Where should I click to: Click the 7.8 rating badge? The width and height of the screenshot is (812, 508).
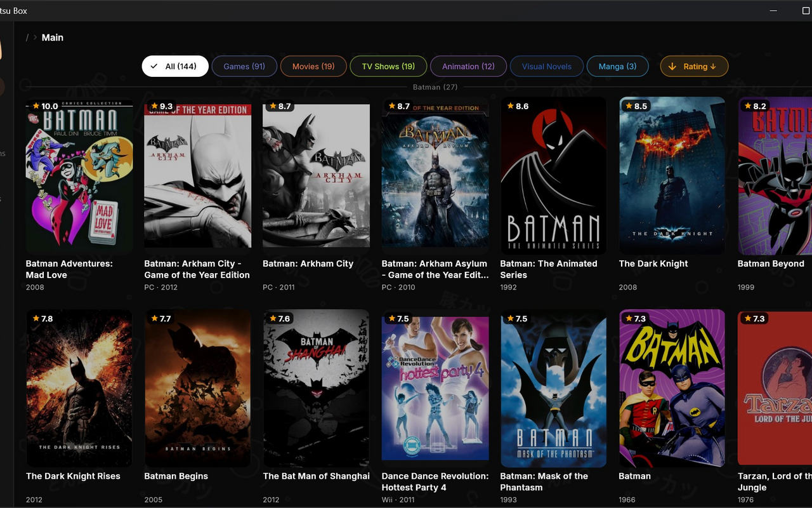[43, 319]
